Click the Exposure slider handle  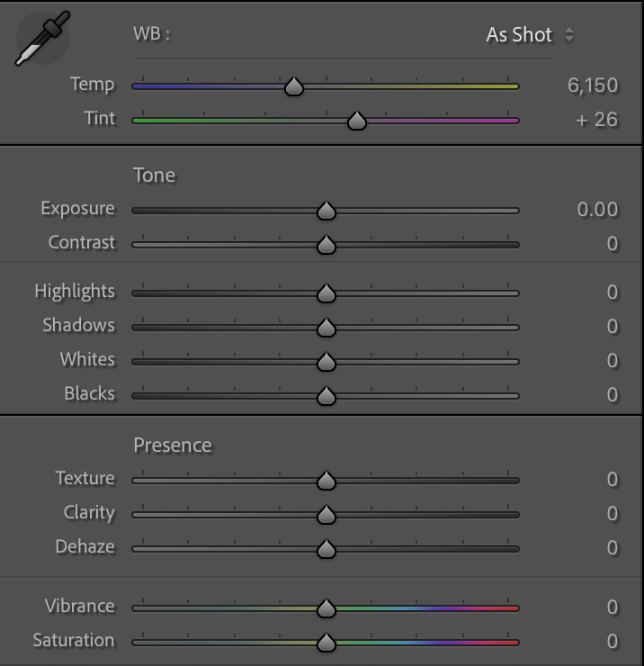click(x=326, y=211)
